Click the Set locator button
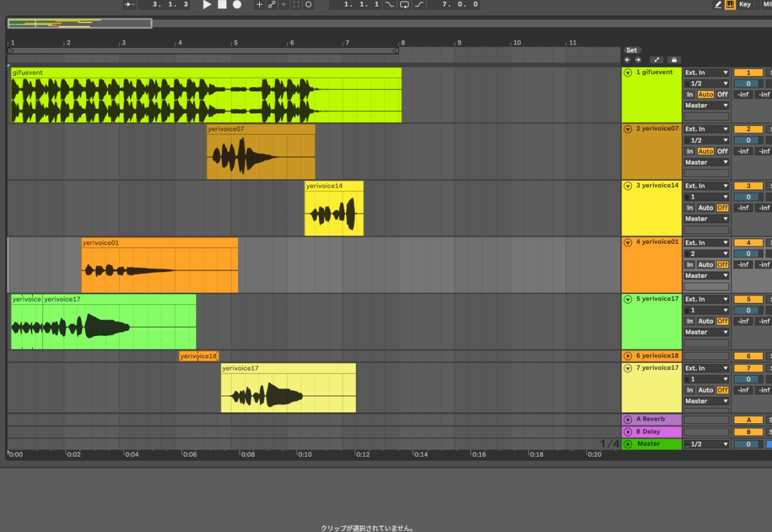This screenshot has width=772, height=532. 632,50
